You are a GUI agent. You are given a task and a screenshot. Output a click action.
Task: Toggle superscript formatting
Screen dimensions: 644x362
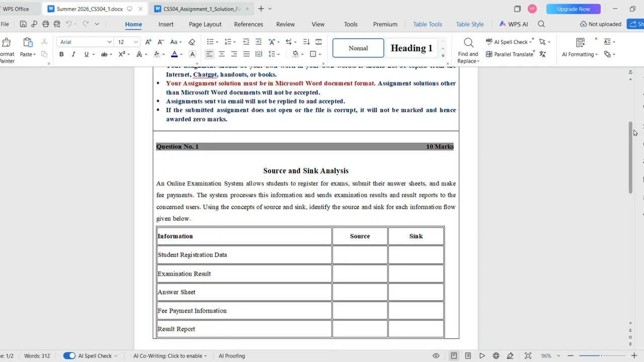122,54
